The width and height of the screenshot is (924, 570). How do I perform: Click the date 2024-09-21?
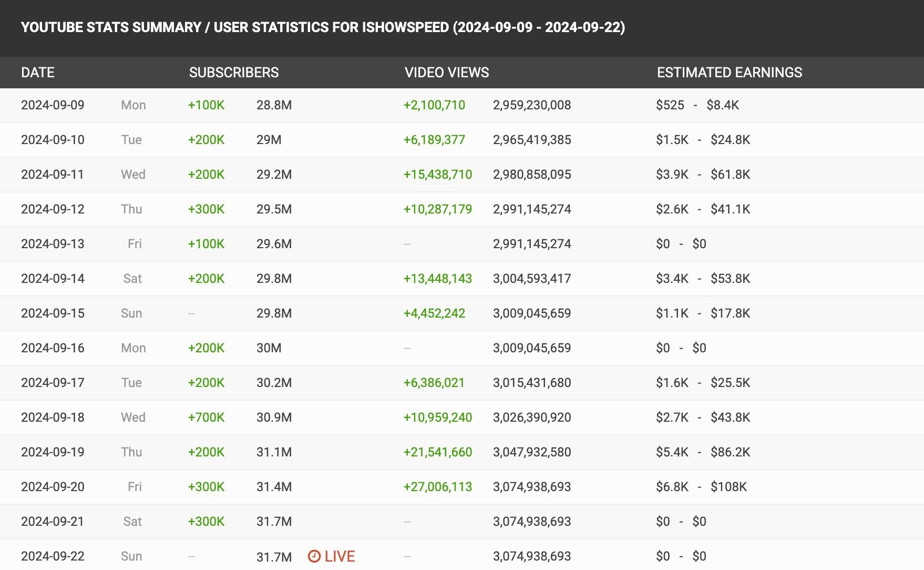tap(53, 522)
